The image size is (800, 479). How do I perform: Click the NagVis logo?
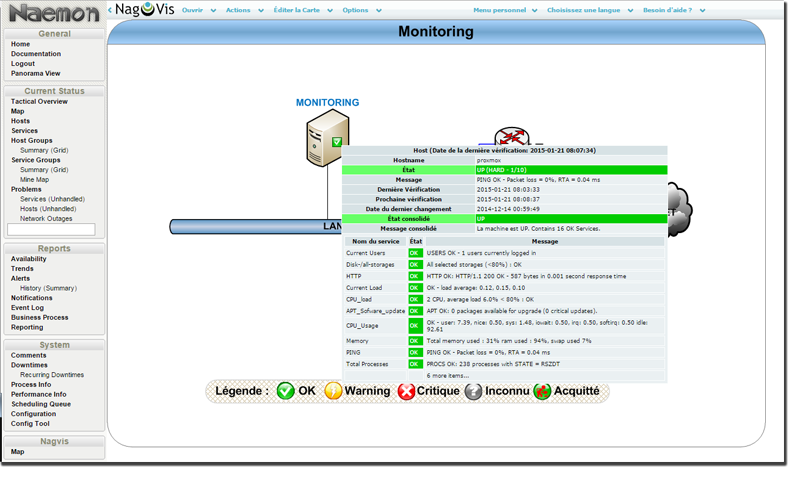145,9
